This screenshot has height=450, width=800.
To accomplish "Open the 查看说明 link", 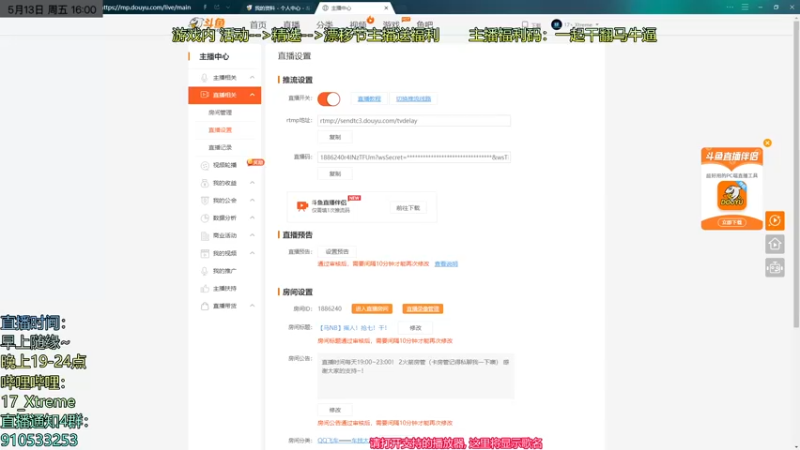I will [x=446, y=264].
